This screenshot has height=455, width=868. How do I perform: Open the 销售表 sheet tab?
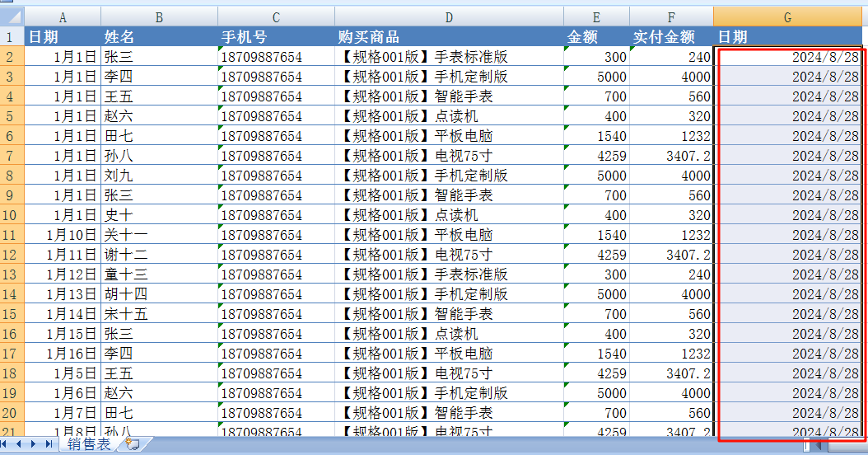88,444
